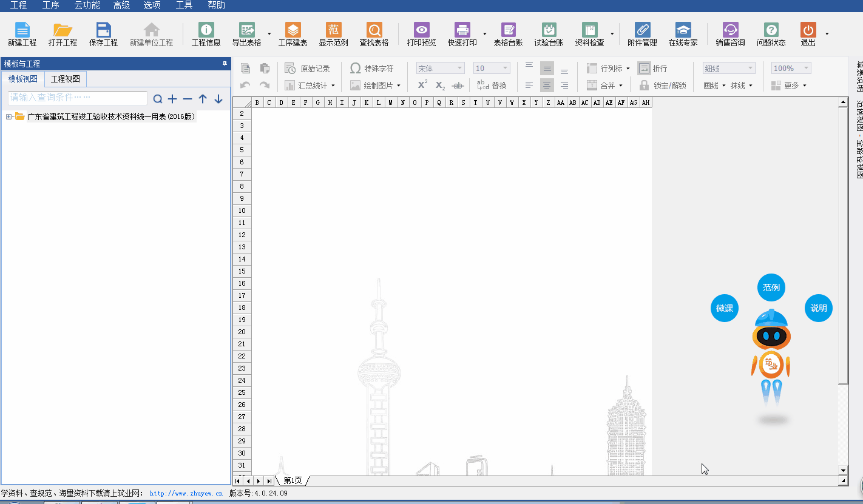Click the 请输入查询条件 search field

pos(78,98)
